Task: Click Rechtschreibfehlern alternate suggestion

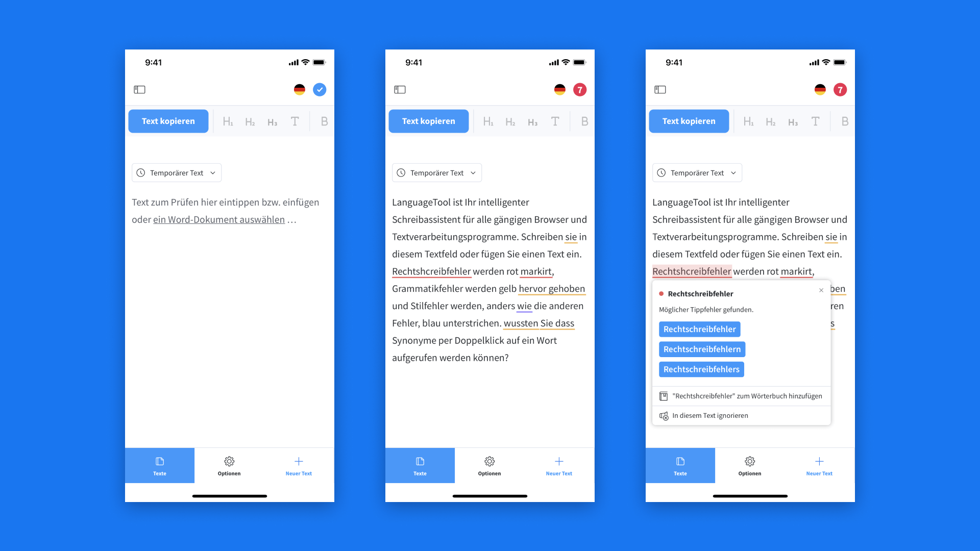Action: [702, 348]
